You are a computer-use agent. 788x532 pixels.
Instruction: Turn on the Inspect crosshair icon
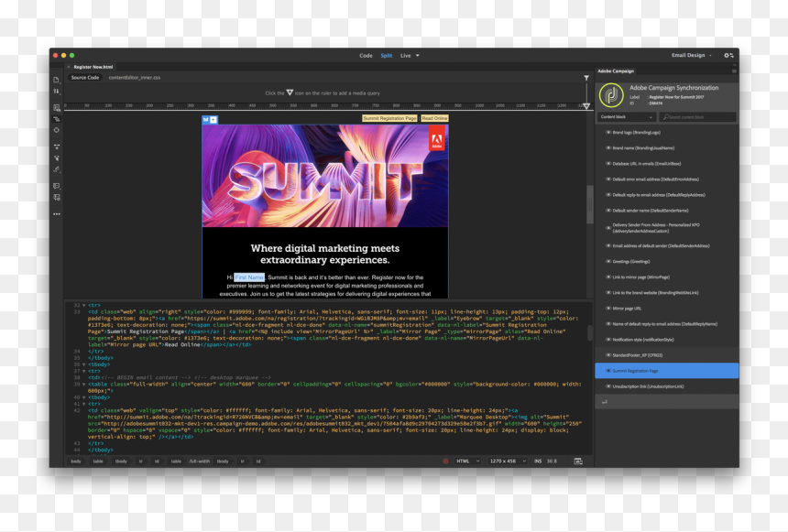coord(56,130)
